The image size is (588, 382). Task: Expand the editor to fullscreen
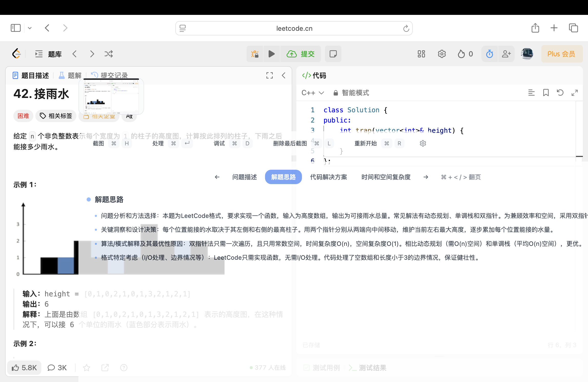point(574,93)
